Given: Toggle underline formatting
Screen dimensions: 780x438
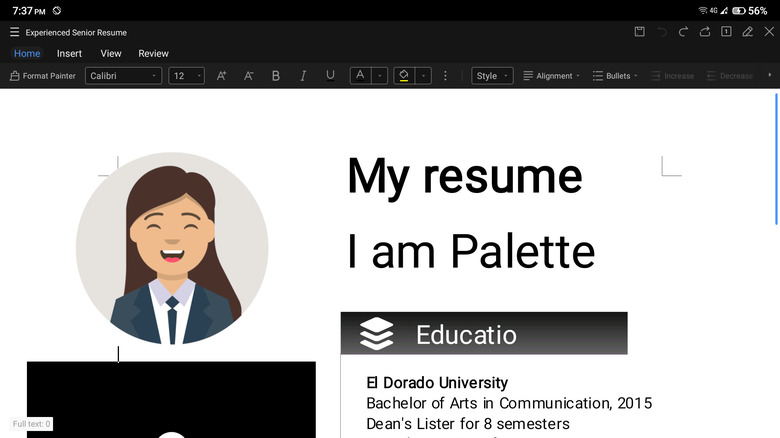Looking at the screenshot, I should coord(330,76).
